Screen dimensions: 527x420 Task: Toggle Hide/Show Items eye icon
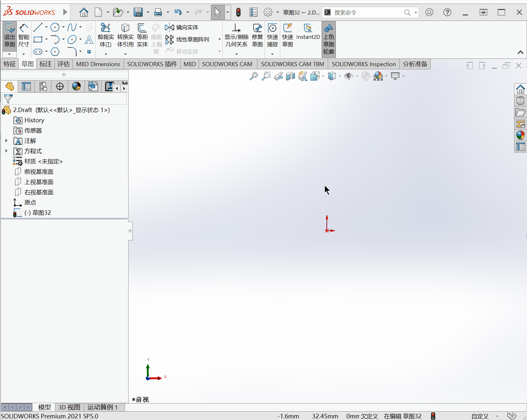(348, 76)
